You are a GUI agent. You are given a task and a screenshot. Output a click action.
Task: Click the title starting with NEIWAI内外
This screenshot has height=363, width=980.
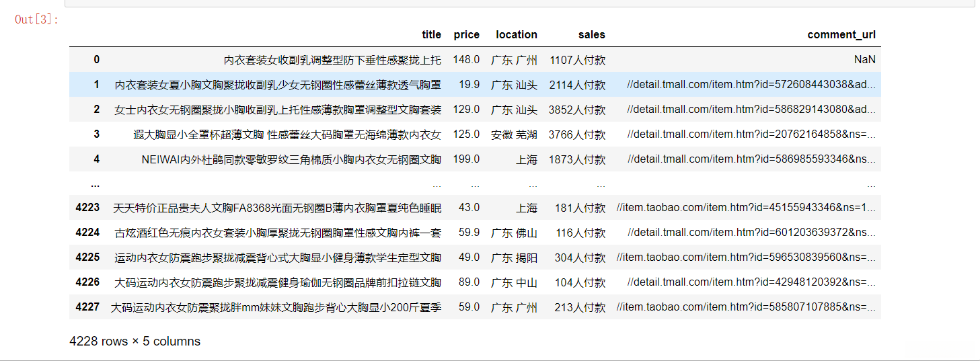point(291,159)
